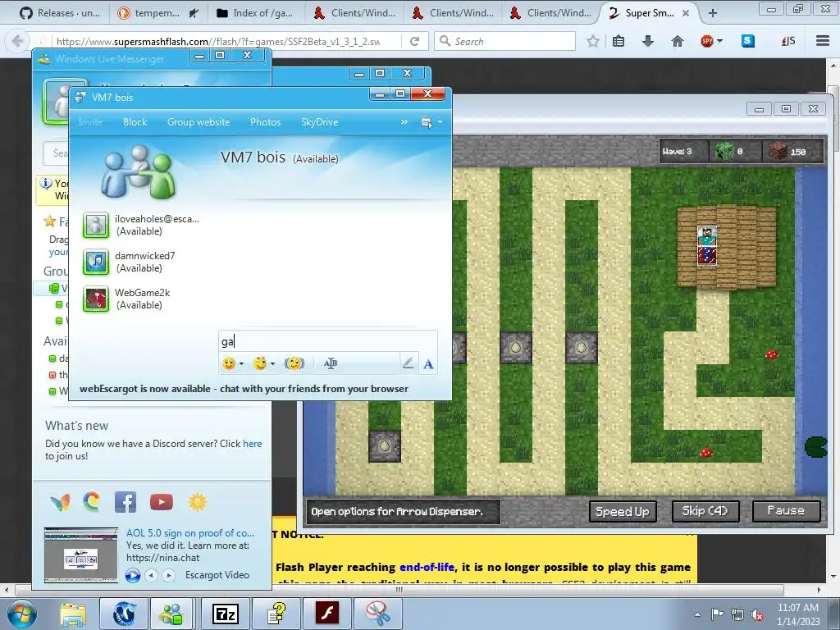
Task: Open the smiley emoticon picker
Action: pos(229,363)
